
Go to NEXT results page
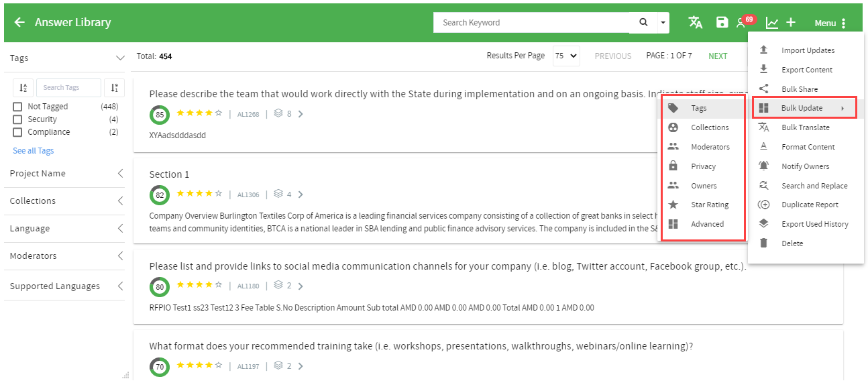(718, 56)
